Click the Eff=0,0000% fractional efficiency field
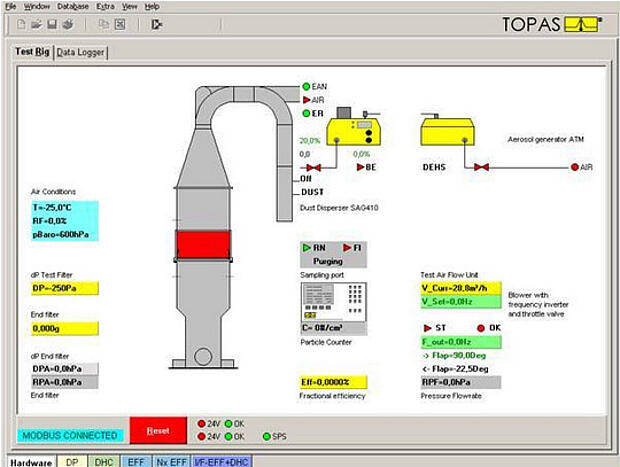Image resolution: width=620 pixels, height=467 pixels. click(x=334, y=382)
